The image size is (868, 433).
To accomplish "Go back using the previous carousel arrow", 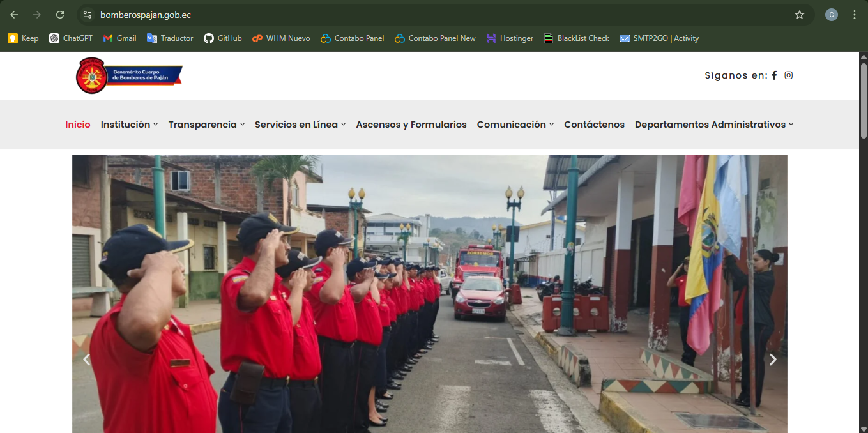I will pos(87,359).
